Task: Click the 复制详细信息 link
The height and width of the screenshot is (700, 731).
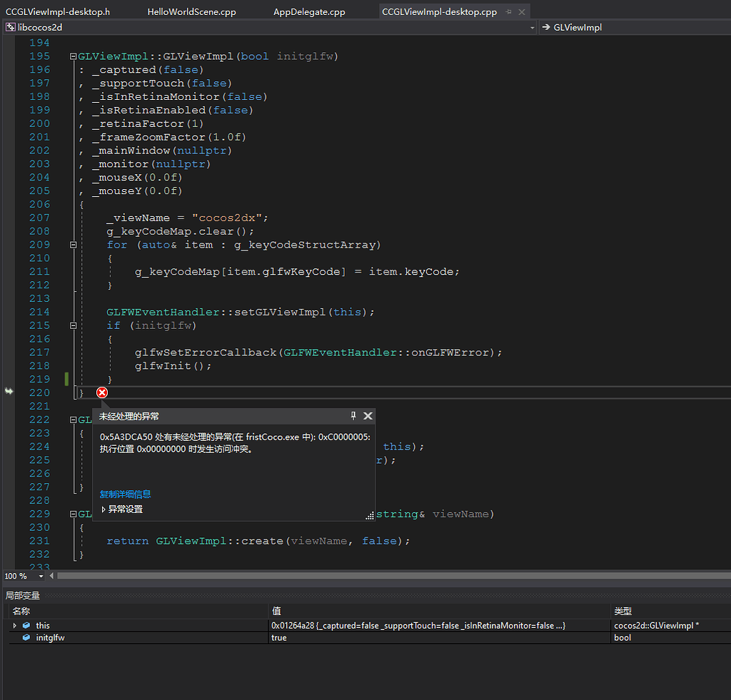Action: coord(125,494)
